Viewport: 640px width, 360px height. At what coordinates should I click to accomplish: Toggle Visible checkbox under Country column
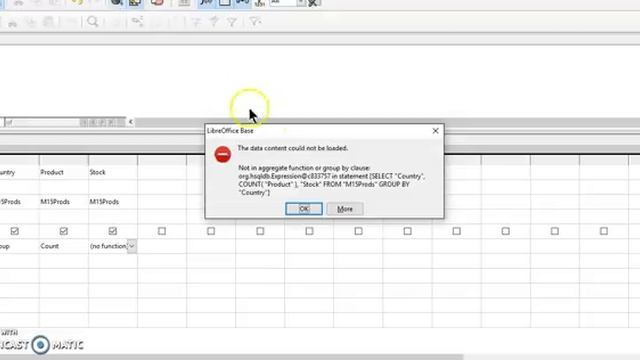[15, 231]
